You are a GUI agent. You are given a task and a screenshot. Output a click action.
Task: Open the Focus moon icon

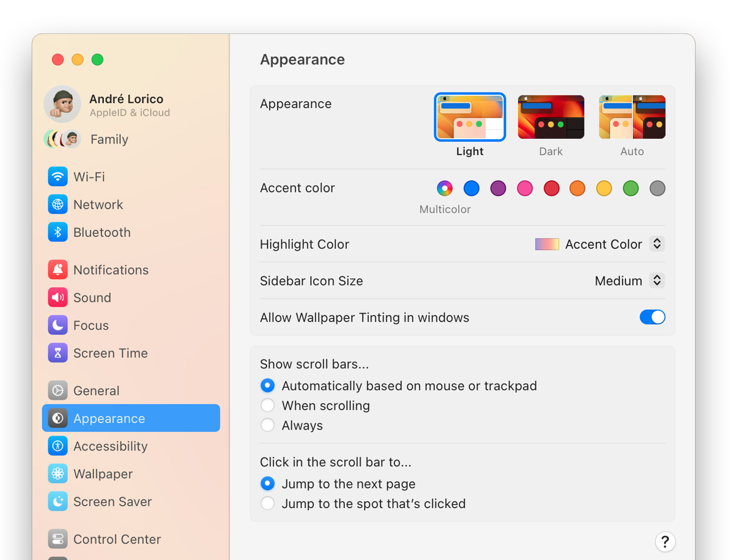tap(58, 325)
